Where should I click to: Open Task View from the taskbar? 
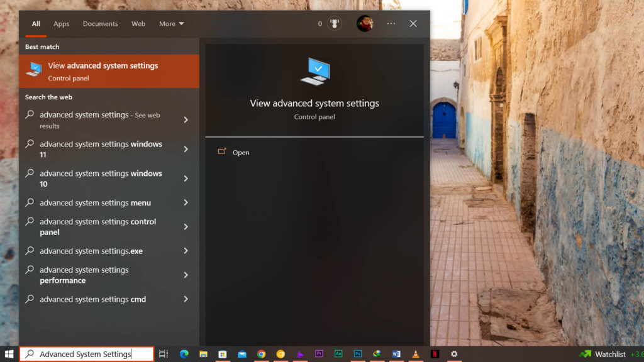pos(164,354)
